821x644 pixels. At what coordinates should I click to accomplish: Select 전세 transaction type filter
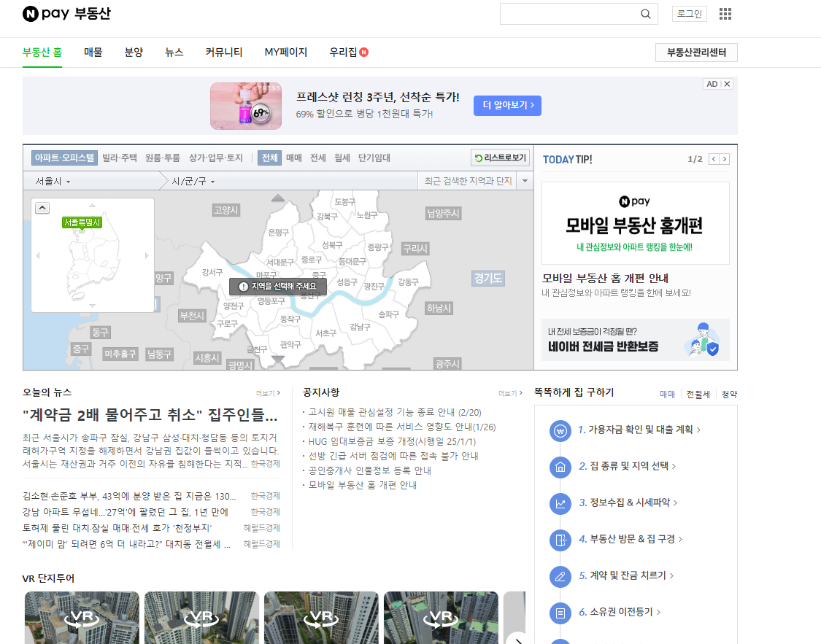tap(318, 158)
